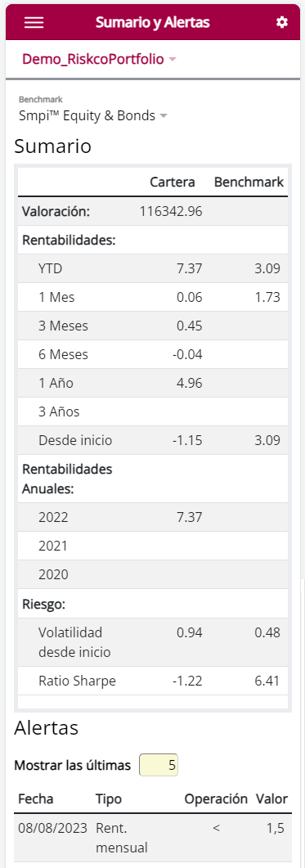Click the Desde inicio row
Image resolution: width=305 pixels, height=868 pixels.
[153, 440]
